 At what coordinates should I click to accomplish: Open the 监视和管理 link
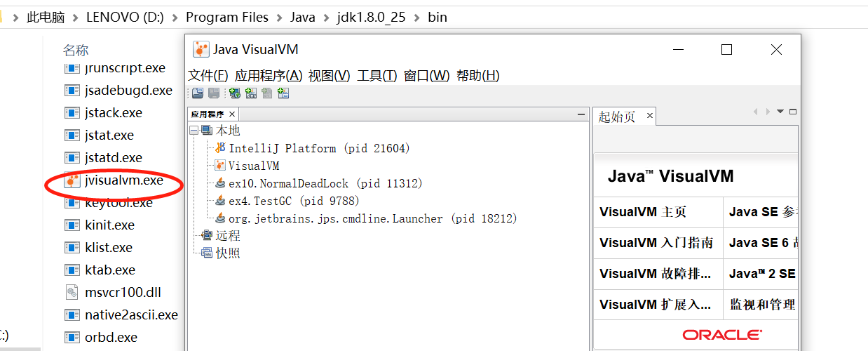[x=763, y=305]
